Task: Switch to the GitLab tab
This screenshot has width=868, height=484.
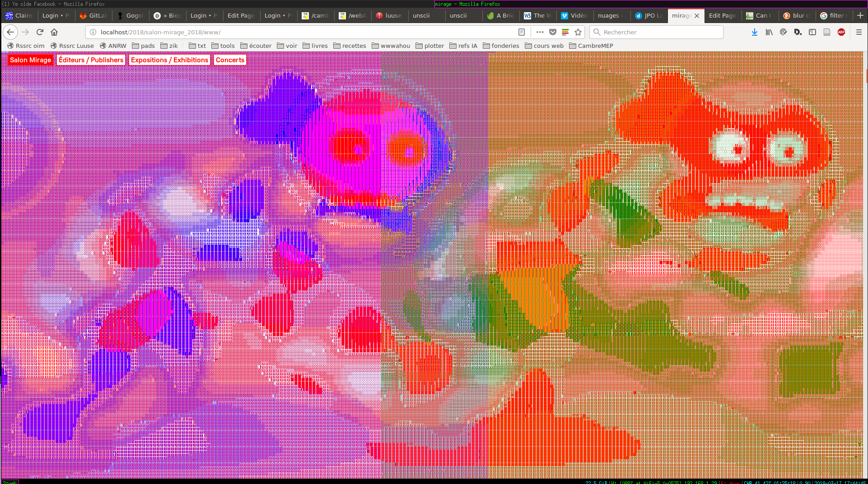Action: click(93, 15)
